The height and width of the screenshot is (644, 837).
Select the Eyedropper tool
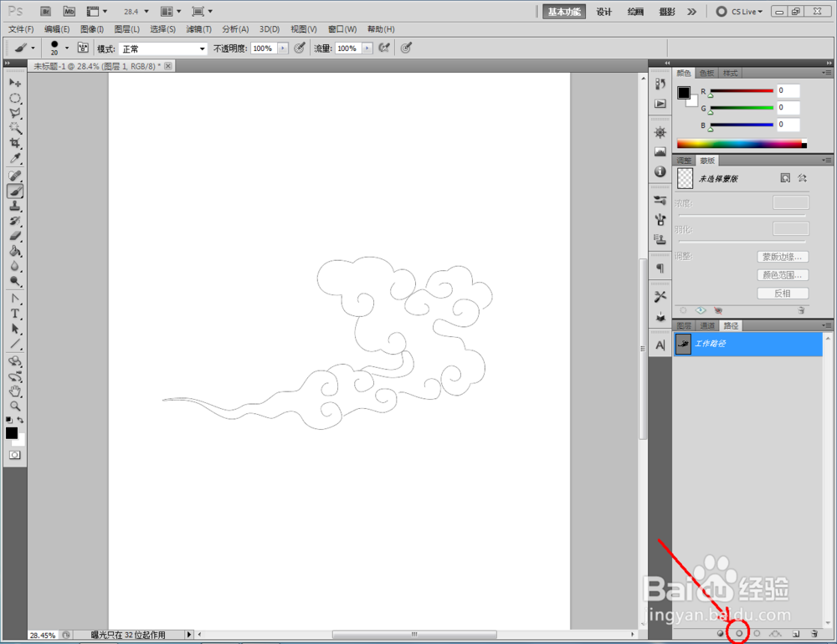15,158
